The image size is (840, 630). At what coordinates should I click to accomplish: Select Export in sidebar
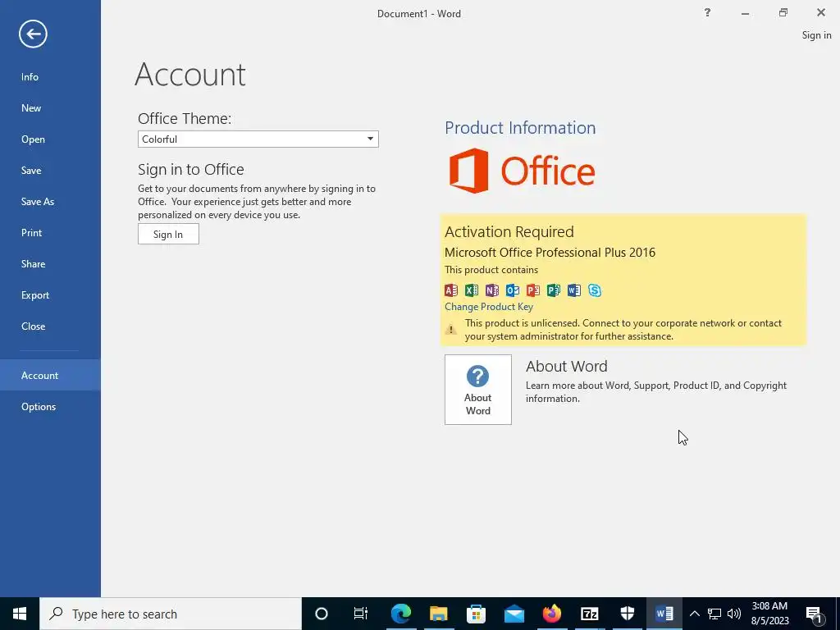(x=35, y=295)
